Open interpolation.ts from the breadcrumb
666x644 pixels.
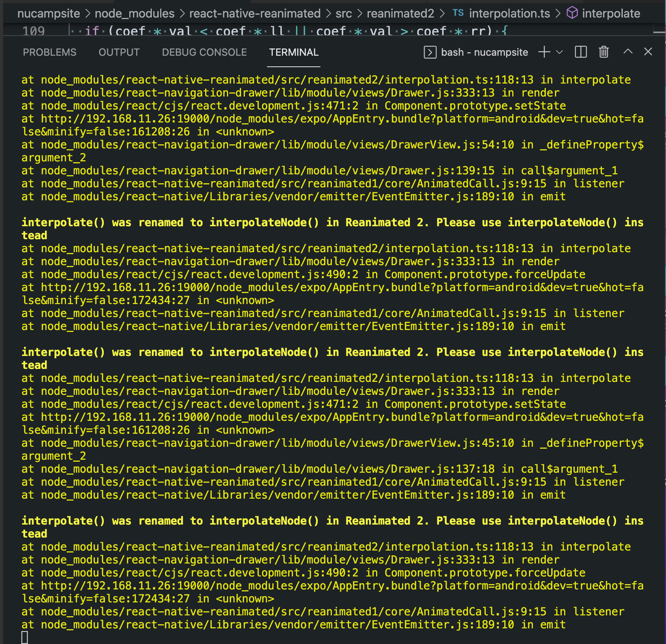point(510,13)
